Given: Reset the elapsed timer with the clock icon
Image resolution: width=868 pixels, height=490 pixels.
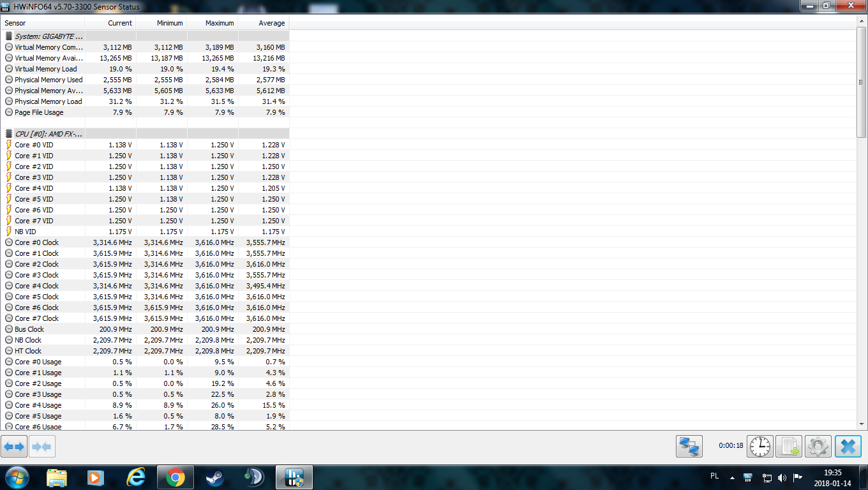Looking at the screenshot, I should [x=759, y=447].
